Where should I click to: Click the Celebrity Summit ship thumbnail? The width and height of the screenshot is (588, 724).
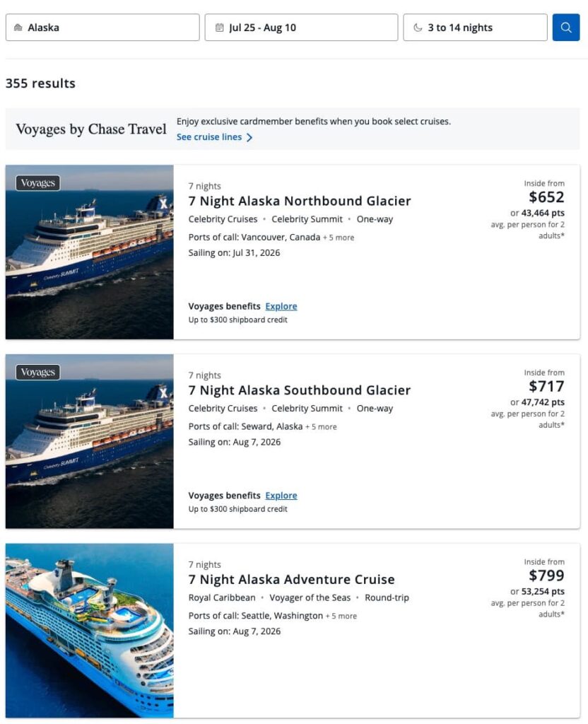(90, 252)
